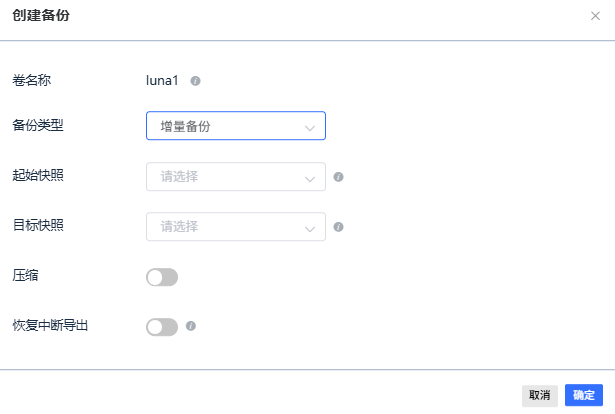Viewport: 615px width, 414px height.
Task: Open the 增量备份 backup type dropdown
Action: coord(236,126)
